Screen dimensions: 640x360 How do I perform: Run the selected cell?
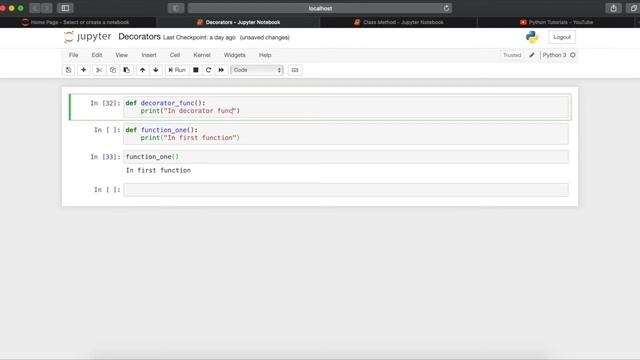tap(177, 70)
